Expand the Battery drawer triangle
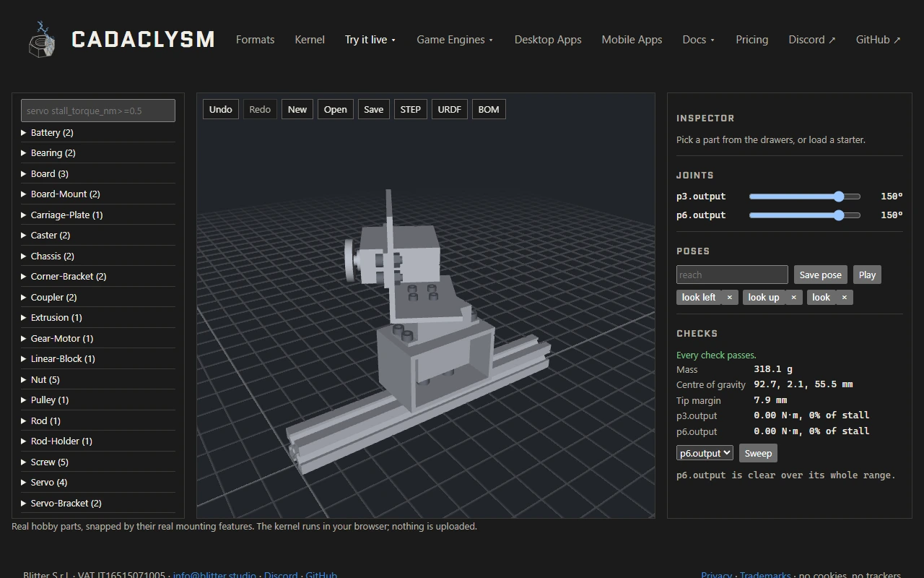 [x=24, y=132]
